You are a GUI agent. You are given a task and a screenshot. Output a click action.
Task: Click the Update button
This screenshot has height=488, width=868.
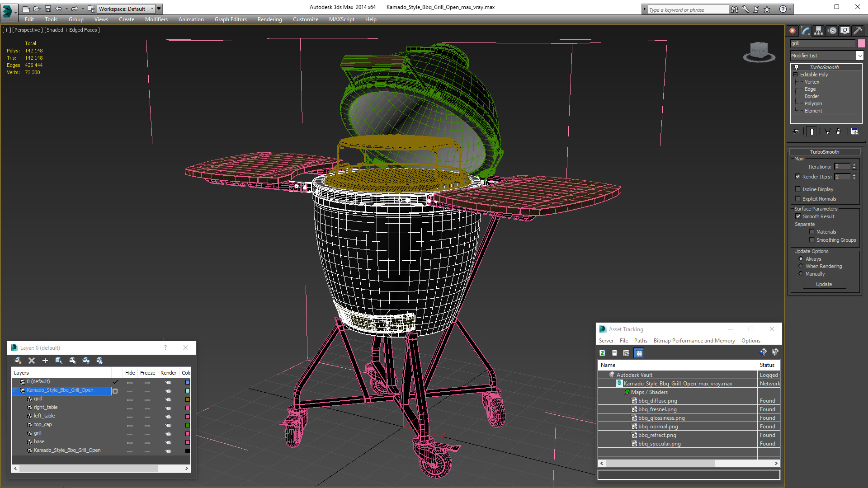pyautogui.click(x=824, y=284)
